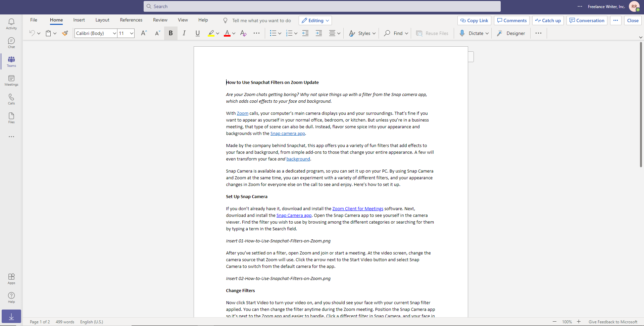Switch to the References tab
Screen dimensions: 644x326
pos(131,20)
